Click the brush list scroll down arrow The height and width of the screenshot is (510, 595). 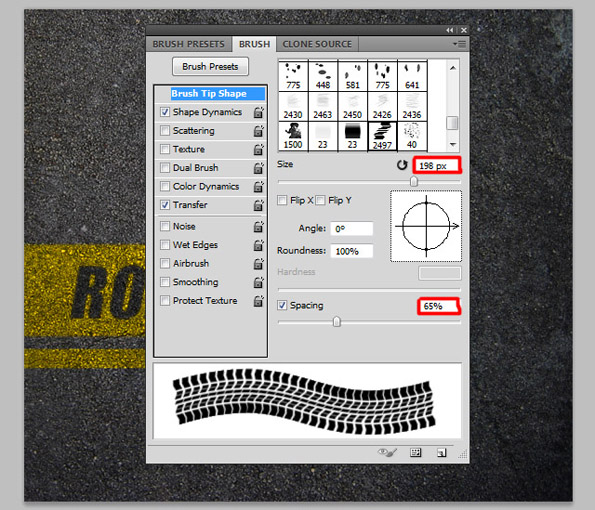click(452, 144)
